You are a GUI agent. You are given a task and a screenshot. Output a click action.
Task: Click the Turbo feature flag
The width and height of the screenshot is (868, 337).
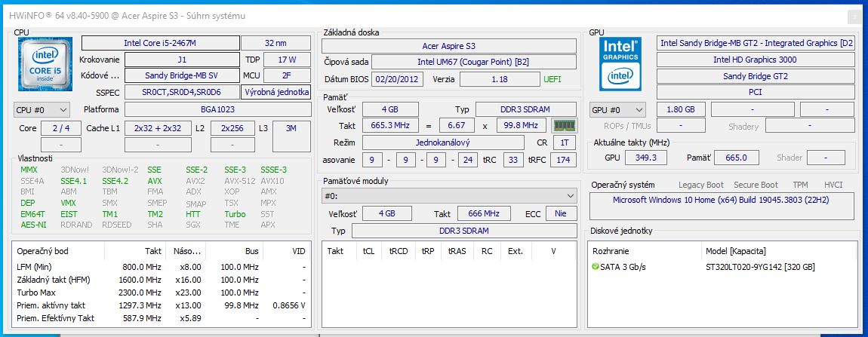[235, 214]
